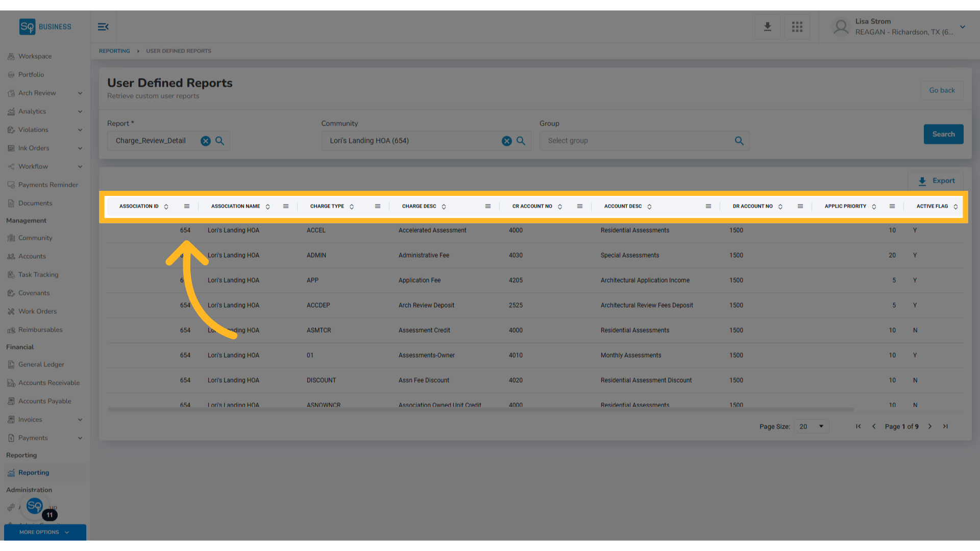Click the Report field search magnifier
The height and width of the screenshot is (551, 980).
[x=220, y=141]
